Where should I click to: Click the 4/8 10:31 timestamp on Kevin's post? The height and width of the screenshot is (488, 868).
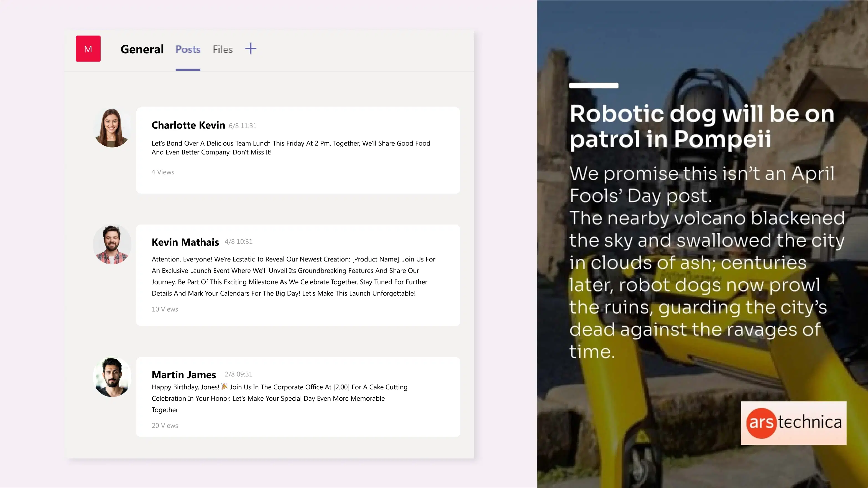coord(239,242)
